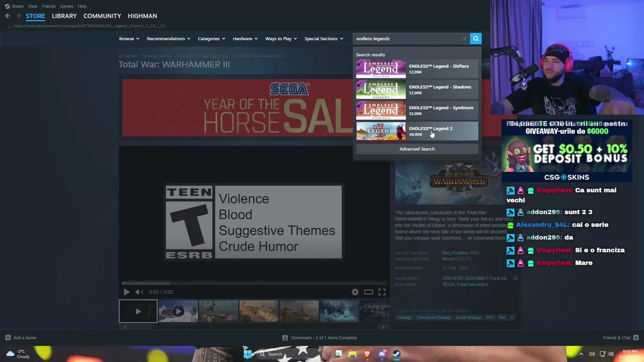Image resolution: width=644 pixels, height=362 pixels.
Task: Open File Explorer from taskbar
Action: point(353,354)
